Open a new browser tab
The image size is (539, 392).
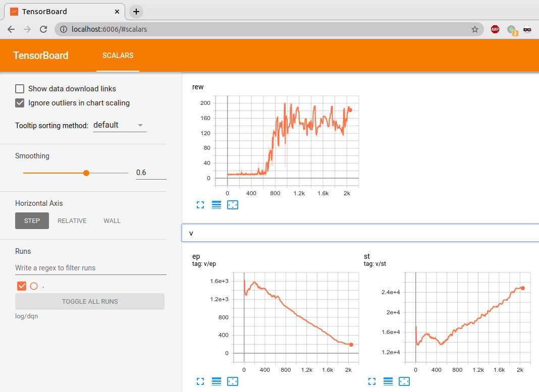[136, 12]
